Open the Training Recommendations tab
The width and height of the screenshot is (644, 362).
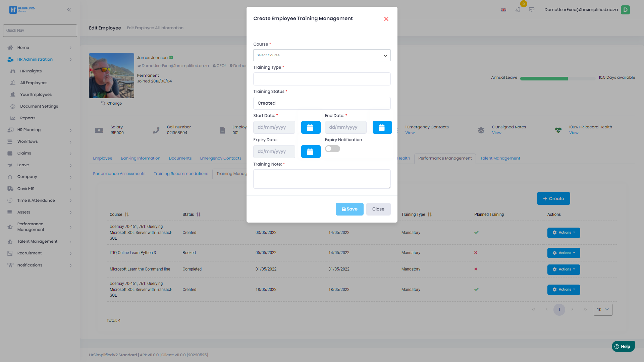click(181, 174)
